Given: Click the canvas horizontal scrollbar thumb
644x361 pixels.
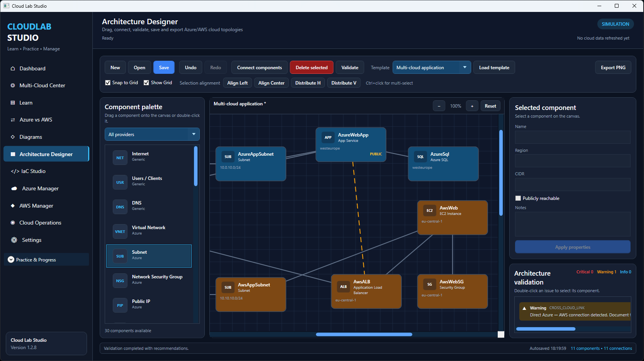Looking at the screenshot, I should [364, 334].
